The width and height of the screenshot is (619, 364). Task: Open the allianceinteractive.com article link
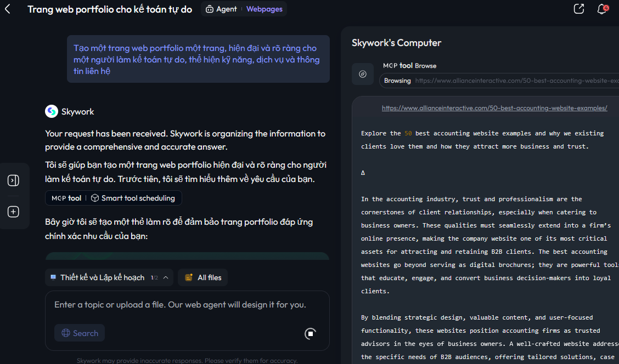click(494, 108)
